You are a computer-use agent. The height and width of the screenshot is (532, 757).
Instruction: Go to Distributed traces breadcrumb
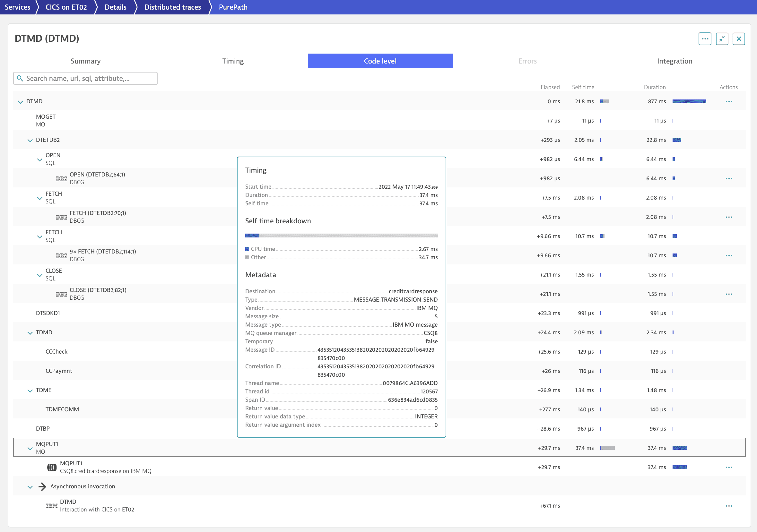pyautogui.click(x=172, y=7)
